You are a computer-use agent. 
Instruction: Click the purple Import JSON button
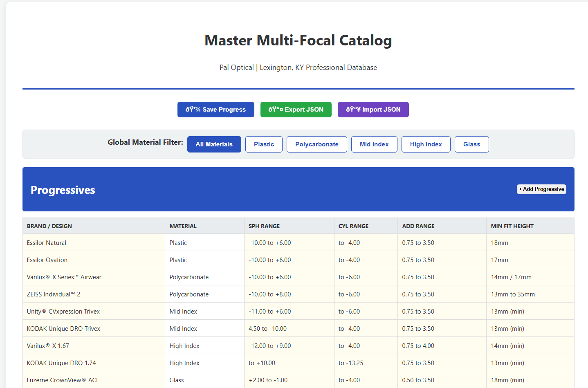coord(373,110)
